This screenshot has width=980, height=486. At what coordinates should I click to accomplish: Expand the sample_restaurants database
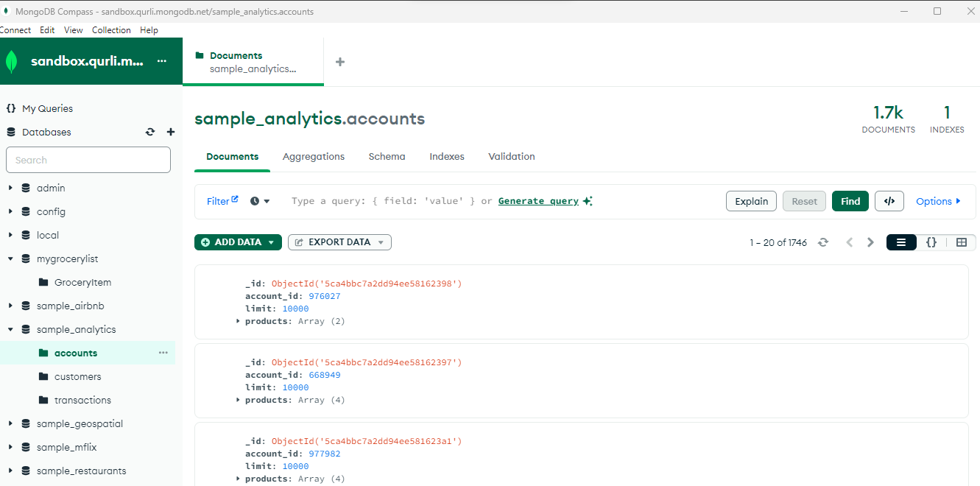(x=10, y=471)
